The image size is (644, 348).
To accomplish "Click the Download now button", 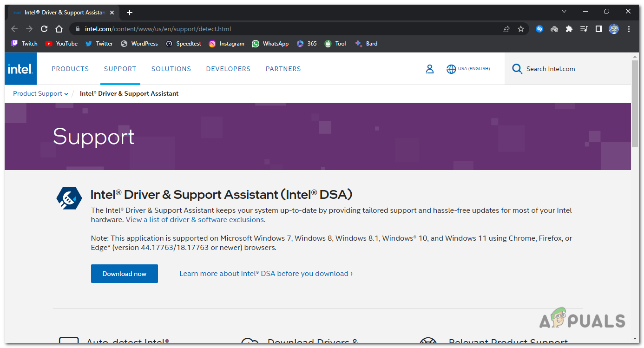I will 124,273.
